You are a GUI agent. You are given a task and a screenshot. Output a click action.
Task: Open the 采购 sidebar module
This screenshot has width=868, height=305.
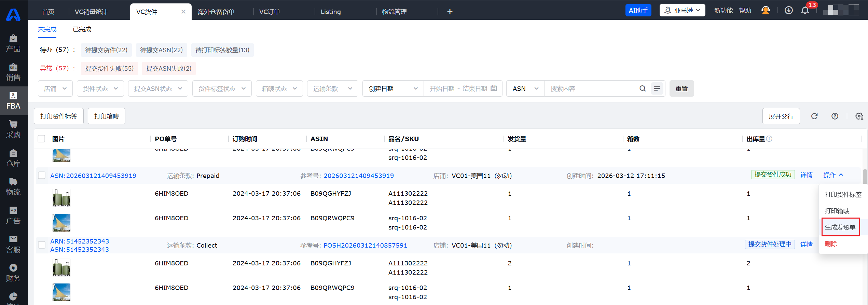13,129
